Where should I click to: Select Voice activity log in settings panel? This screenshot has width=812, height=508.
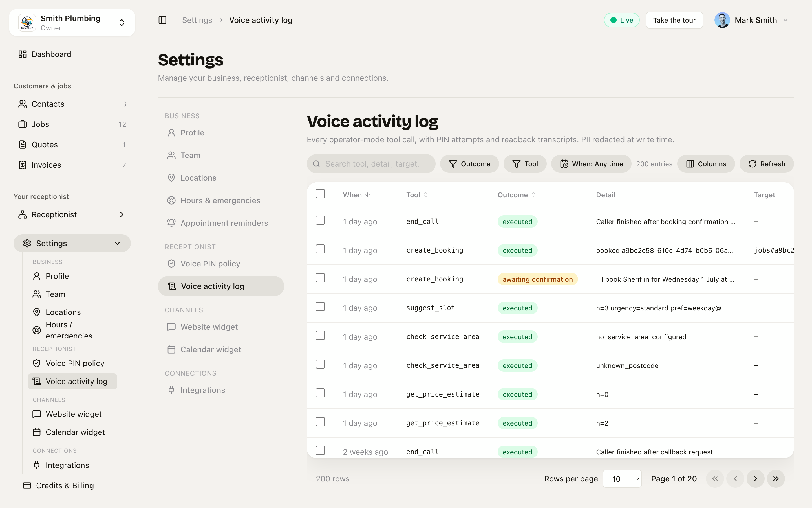221,286
